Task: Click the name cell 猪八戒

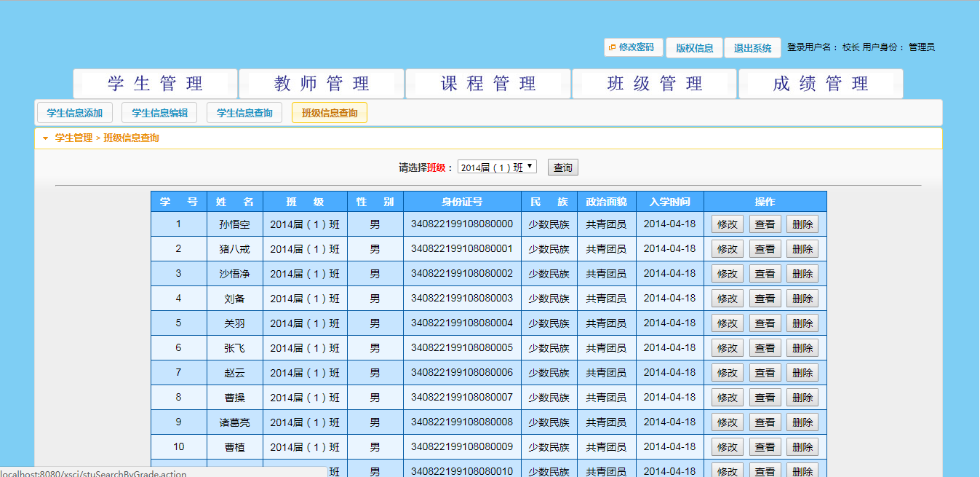Action: 234,249
